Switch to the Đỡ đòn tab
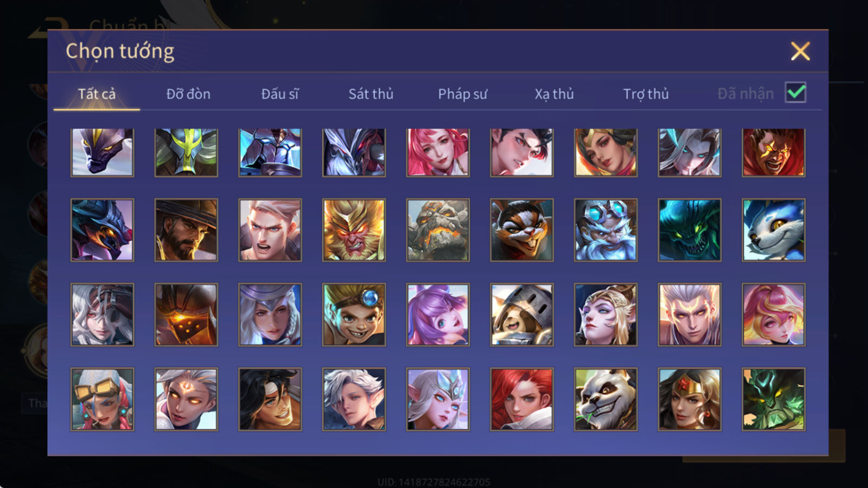Screen dimensions: 868x488 [x=188, y=94]
